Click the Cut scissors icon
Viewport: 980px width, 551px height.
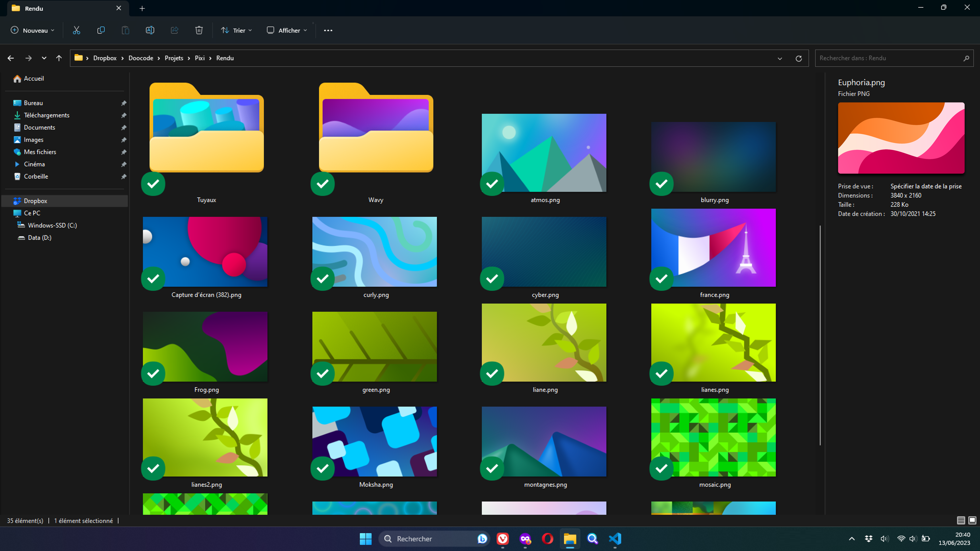[76, 30]
